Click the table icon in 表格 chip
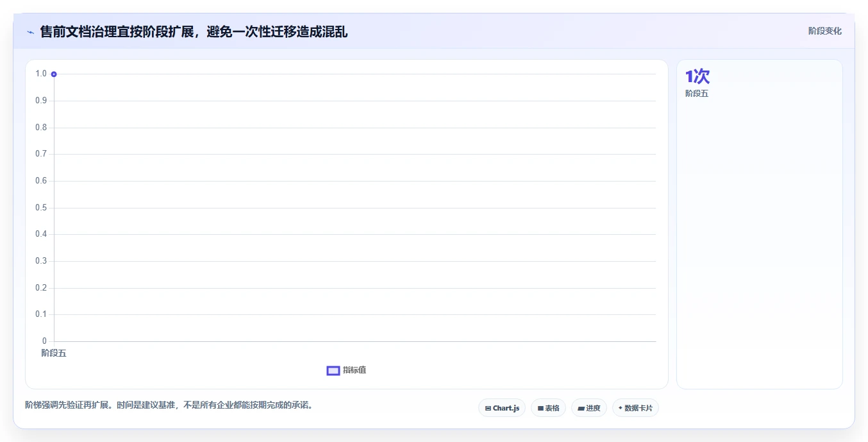Image resolution: width=868 pixels, height=442 pixels. click(x=540, y=409)
